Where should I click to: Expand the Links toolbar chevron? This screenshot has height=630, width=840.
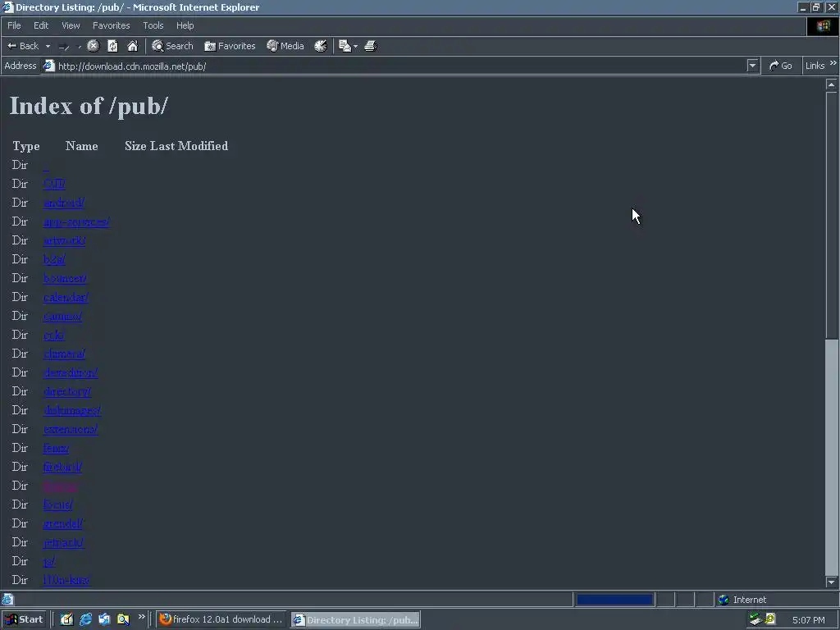[833, 63]
